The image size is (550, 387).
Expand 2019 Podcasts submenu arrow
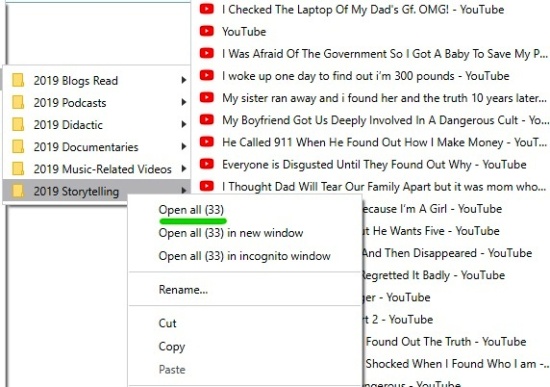point(183,102)
